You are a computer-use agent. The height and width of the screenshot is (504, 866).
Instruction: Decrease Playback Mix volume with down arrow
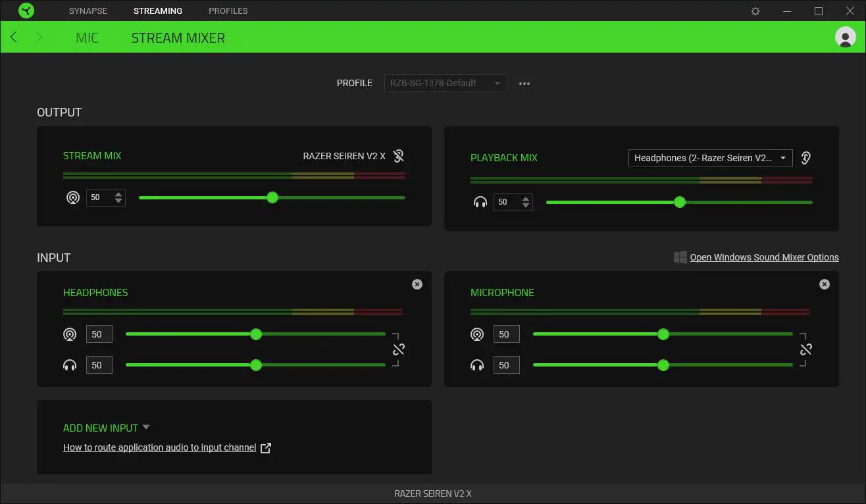pyautogui.click(x=526, y=205)
